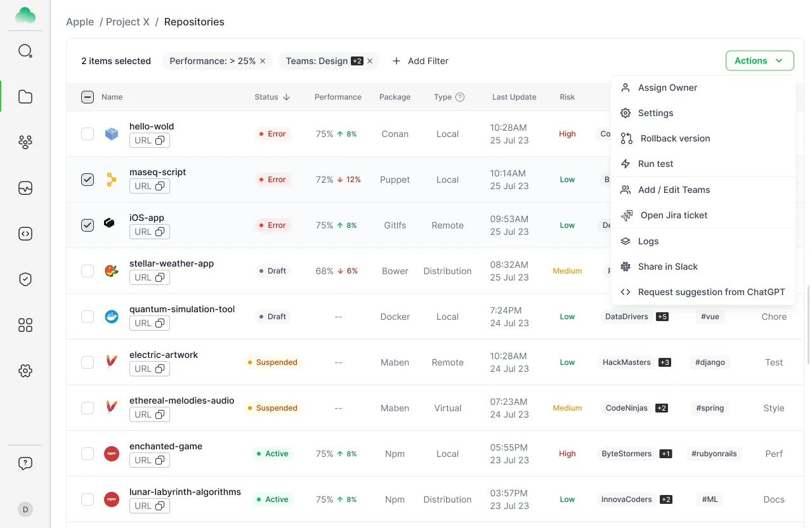This screenshot has height=528, width=812.
Task: Click the npm icon of enchanted-game
Action: click(x=112, y=454)
